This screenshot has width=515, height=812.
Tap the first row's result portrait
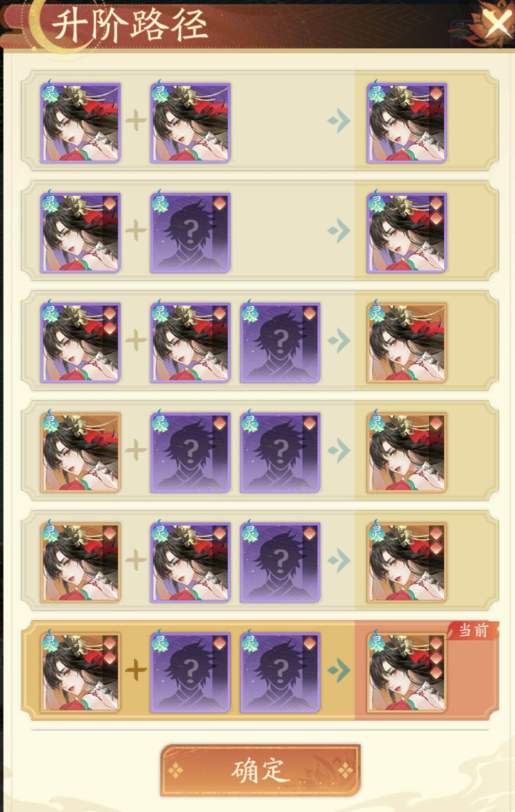pos(406,123)
